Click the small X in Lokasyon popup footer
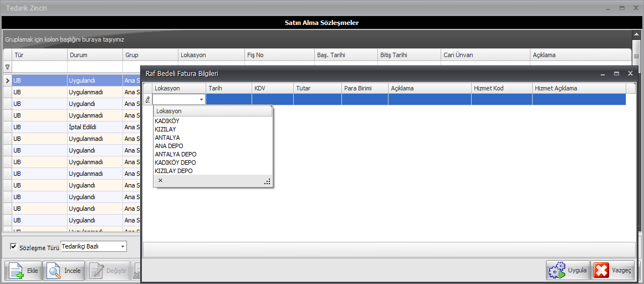This screenshot has height=284, width=644. [x=160, y=181]
